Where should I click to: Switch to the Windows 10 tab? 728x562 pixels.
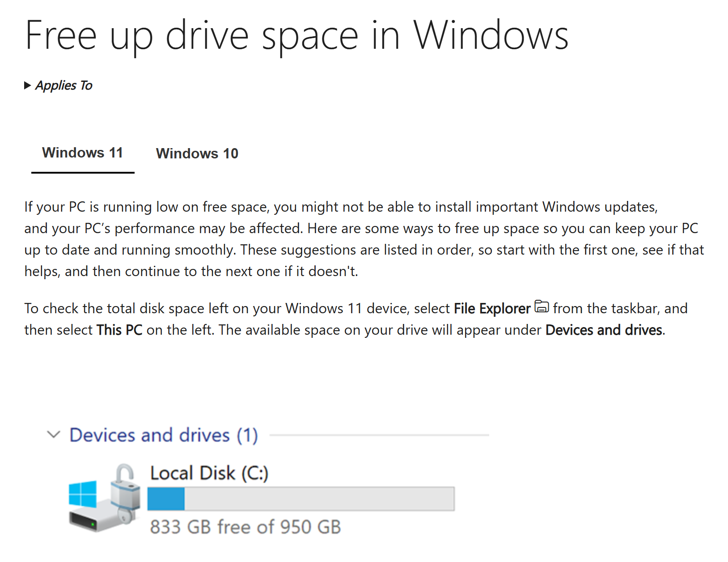(x=197, y=153)
